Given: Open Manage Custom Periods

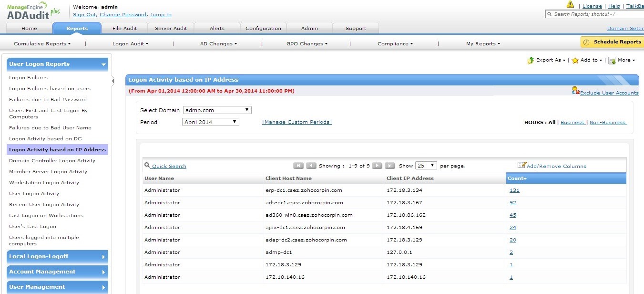Looking at the screenshot, I should pyautogui.click(x=296, y=122).
